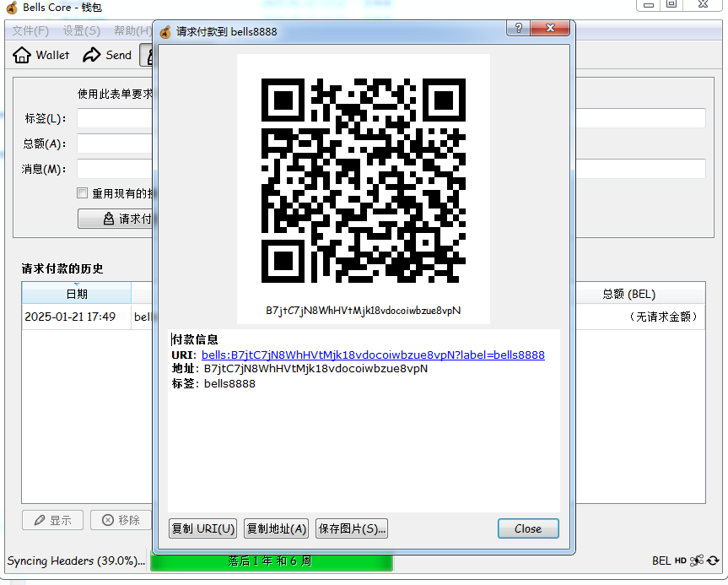Image resolution: width=728 pixels, height=585 pixels.
Task: Sort history by 日期 column header
Action: click(x=76, y=294)
